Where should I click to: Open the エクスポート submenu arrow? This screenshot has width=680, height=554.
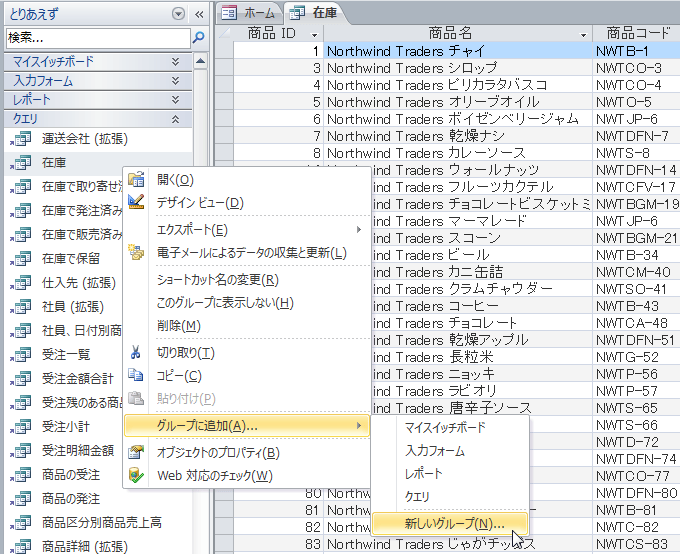pyautogui.click(x=359, y=229)
